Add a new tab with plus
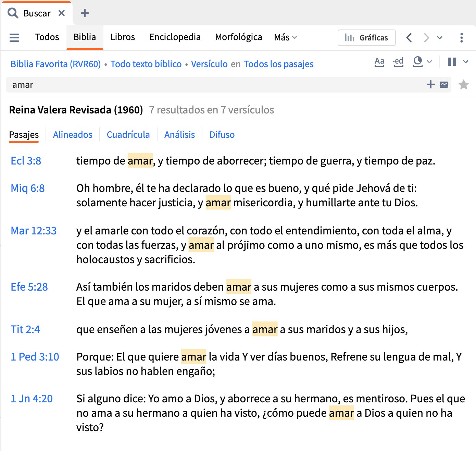The image size is (476, 451). click(85, 13)
